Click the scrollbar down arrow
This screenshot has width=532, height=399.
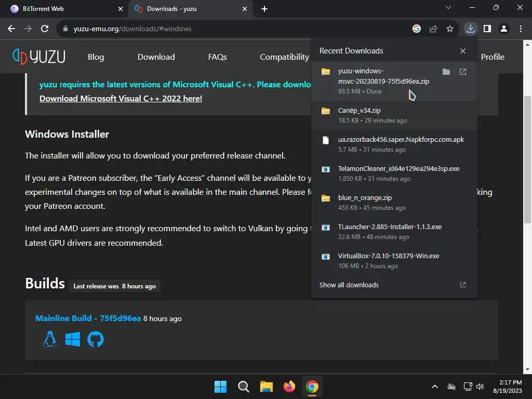tap(528, 369)
